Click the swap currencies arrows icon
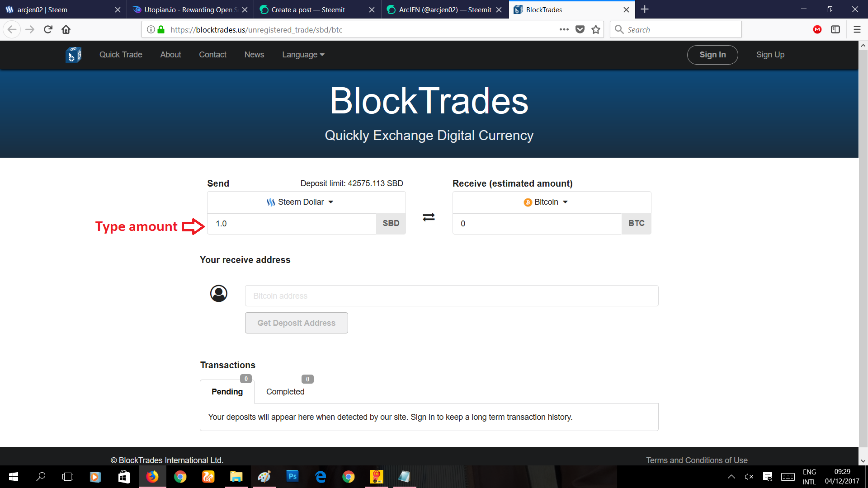 pyautogui.click(x=429, y=217)
